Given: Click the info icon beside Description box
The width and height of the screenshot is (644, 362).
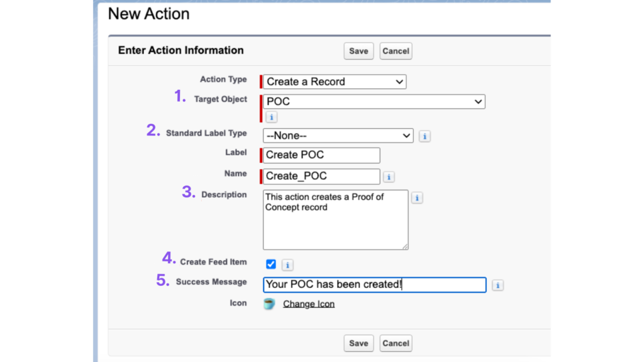Looking at the screenshot, I should coord(417,198).
